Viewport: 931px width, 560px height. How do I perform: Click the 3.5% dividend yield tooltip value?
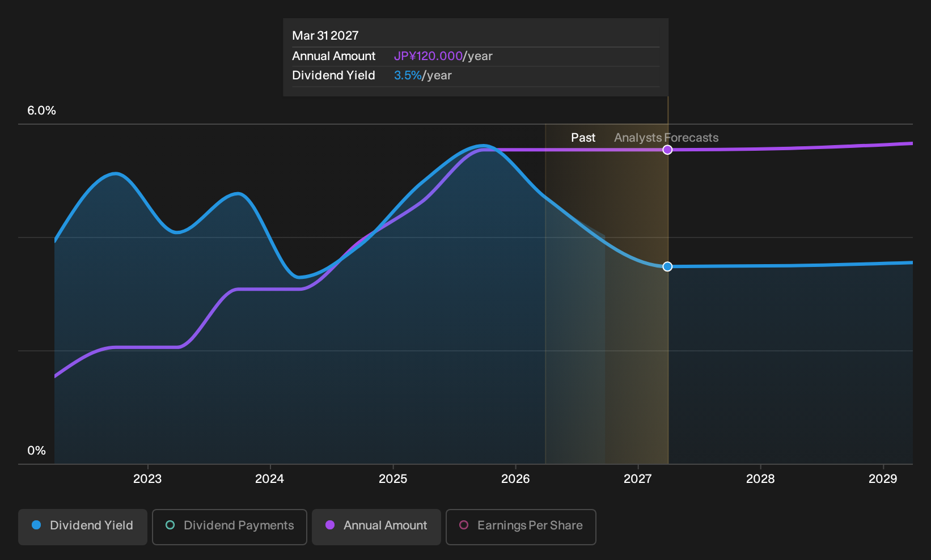pyautogui.click(x=408, y=75)
